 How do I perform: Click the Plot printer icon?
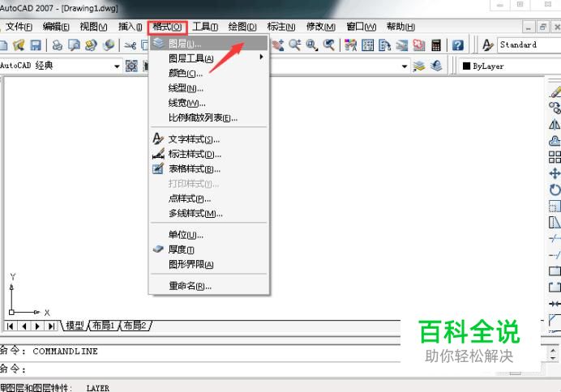tap(58, 45)
